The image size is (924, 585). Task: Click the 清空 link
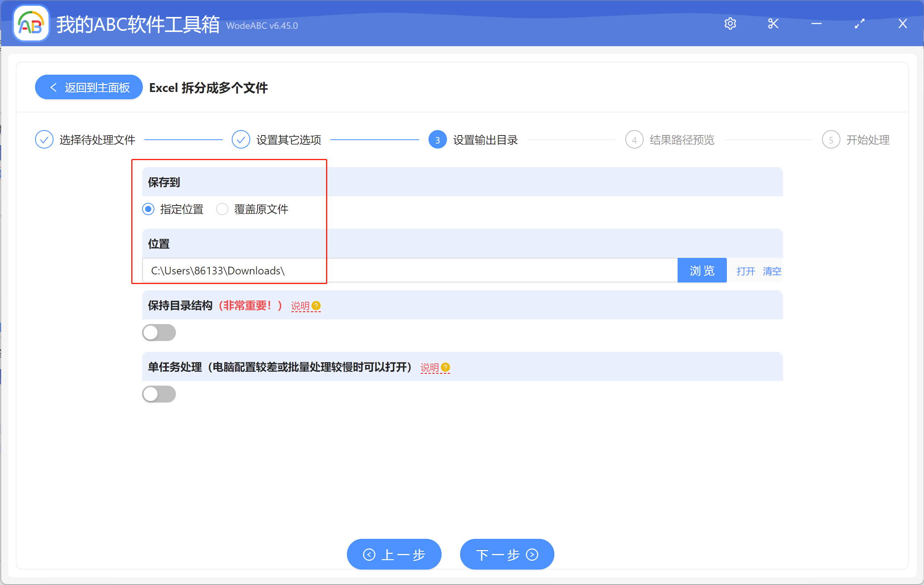(x=772, y=271)
